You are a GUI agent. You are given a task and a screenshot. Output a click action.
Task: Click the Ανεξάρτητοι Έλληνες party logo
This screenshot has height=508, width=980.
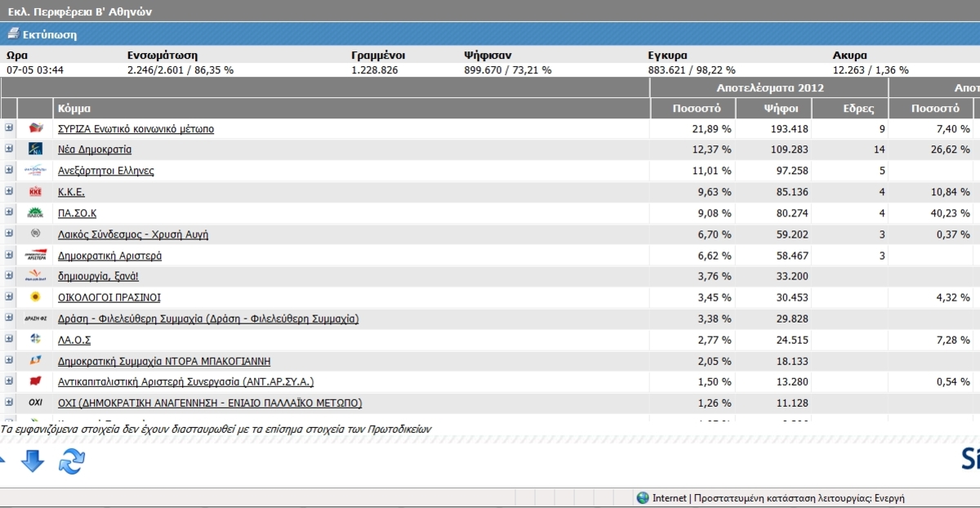pos(35,171)
